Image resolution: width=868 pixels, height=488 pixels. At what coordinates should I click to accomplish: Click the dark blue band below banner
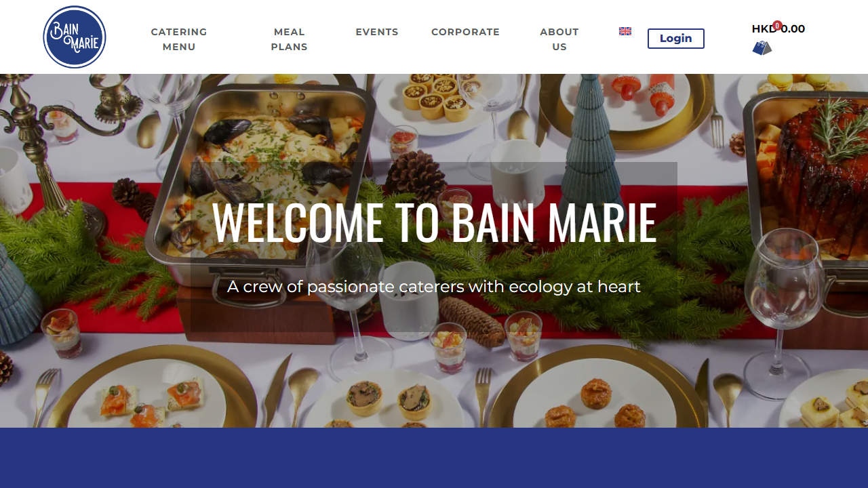pyautogui.click(x=434, y=457)
